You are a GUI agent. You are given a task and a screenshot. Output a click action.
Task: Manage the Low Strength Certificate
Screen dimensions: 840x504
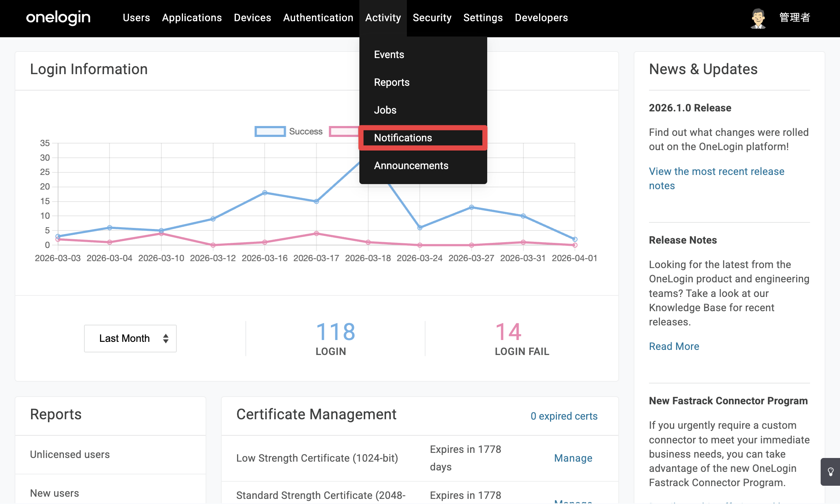573,458
